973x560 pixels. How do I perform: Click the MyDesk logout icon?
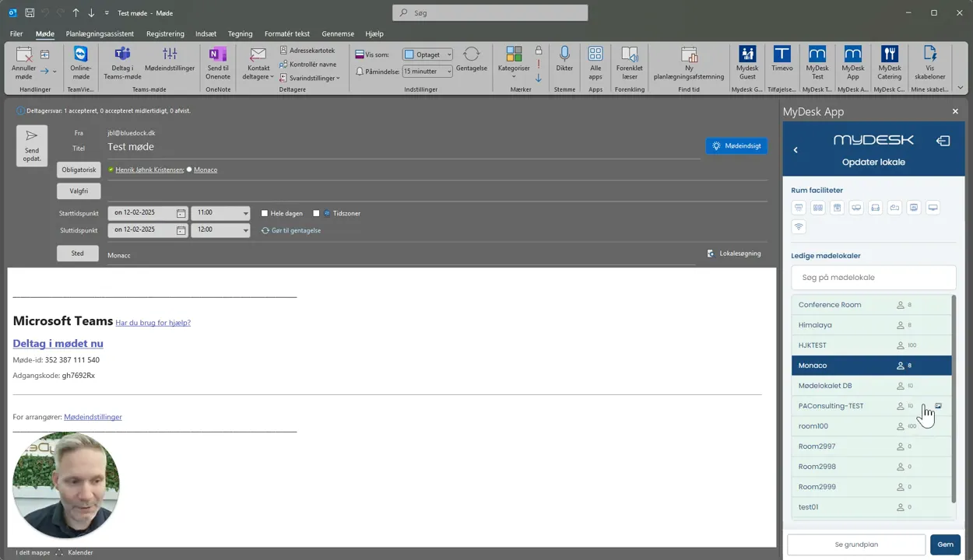943,141
